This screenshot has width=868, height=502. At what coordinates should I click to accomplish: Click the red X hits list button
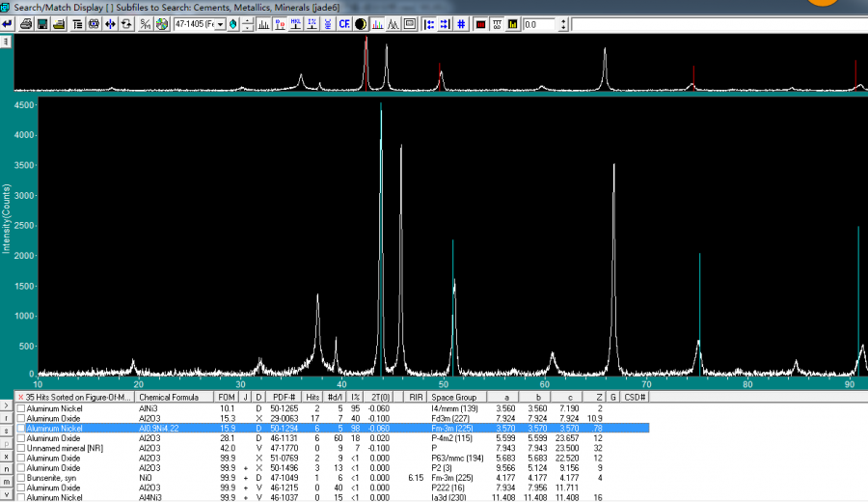tap(20, 397)
